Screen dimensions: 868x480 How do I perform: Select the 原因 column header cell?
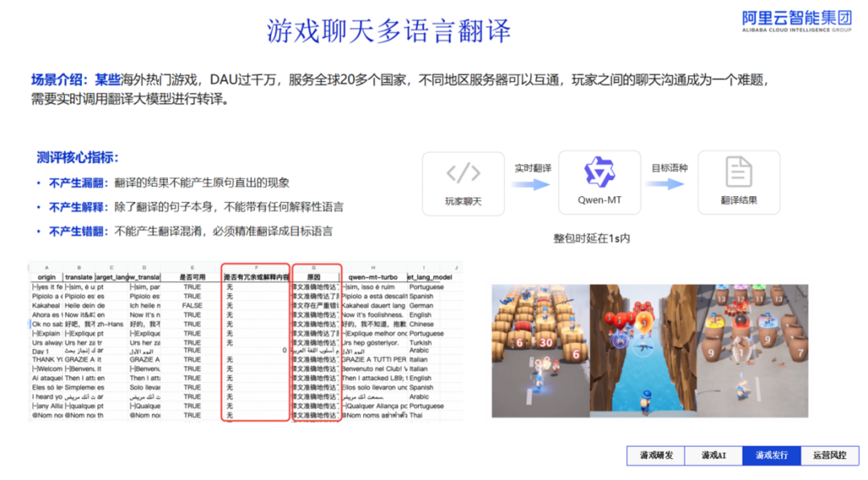click(x=314, y=277)
